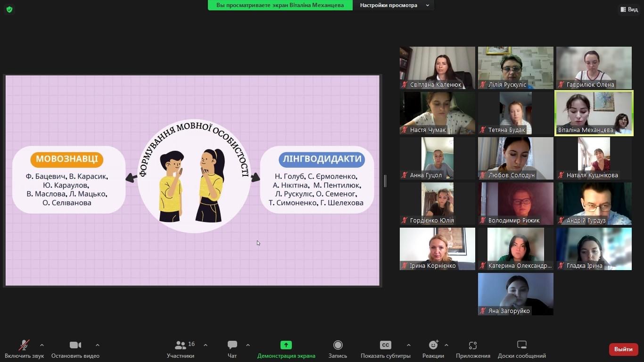Click the green screen-viewing notification banner
This screenshot has height=362, width=644.
(280, 5)
